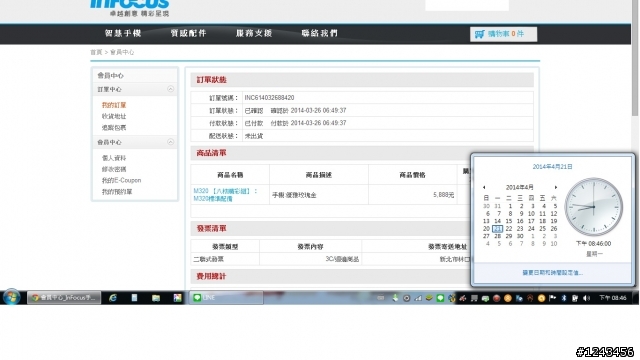This screenshot has height=360, width=640.
Task: Open 個人資料 in the sidebar
Action: pos(114,158)
